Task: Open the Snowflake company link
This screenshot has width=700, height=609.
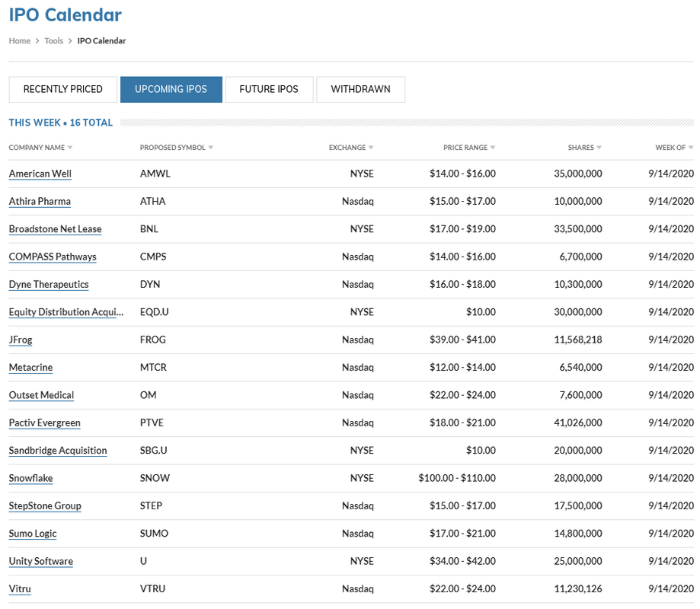Action: [30, 478]
